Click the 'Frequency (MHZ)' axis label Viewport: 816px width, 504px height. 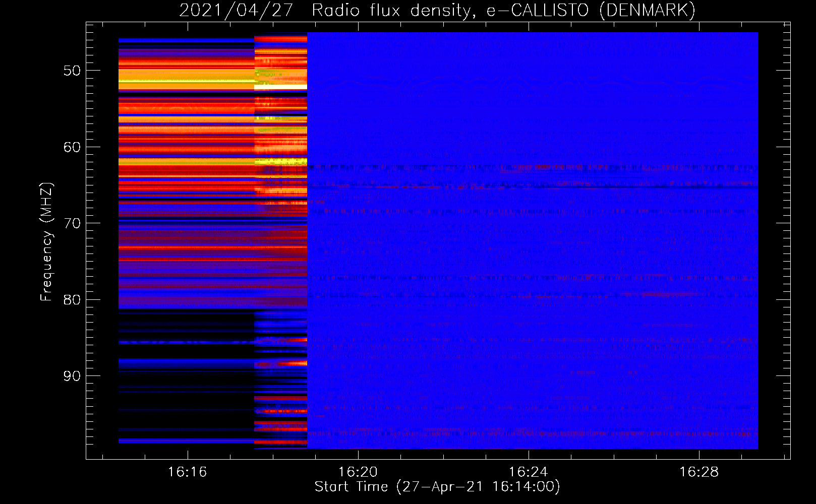(46, 241)
